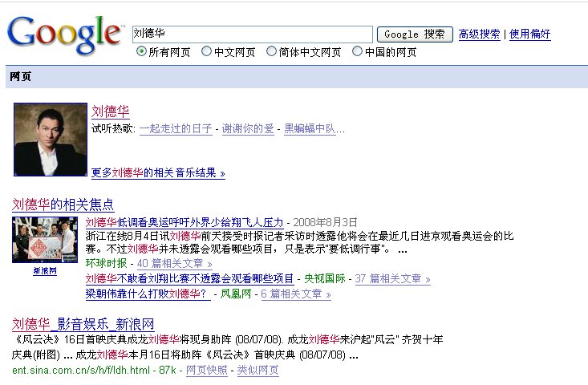Select the 所有网页 radio button
Image resolution: width=588 pixels, height=385 pixels.
[141, 51]
